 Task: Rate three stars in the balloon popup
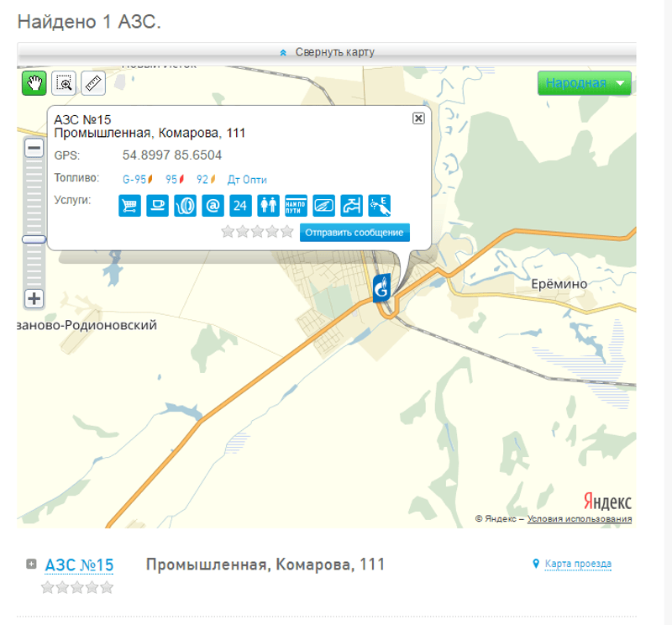coord(258,232)
